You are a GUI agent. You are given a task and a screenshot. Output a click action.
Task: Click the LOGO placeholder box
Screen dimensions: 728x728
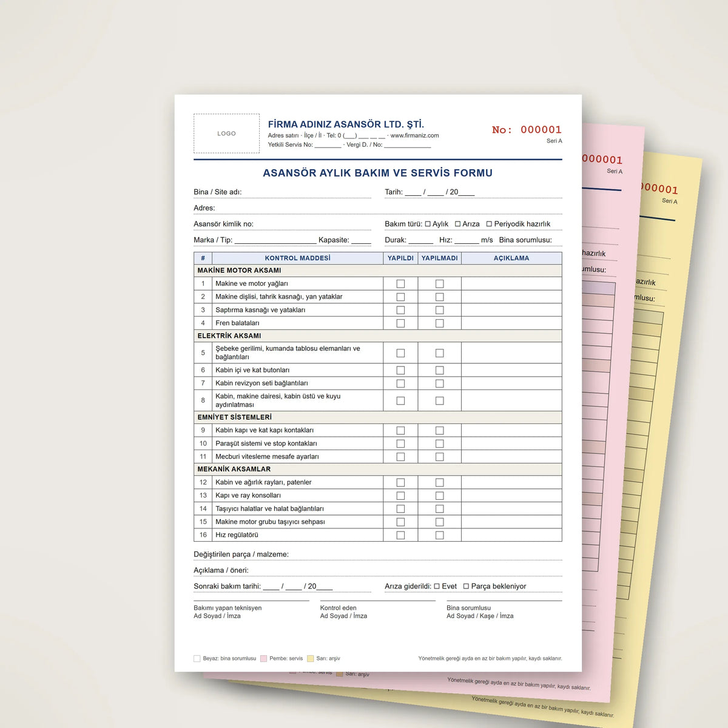(226, 133)
